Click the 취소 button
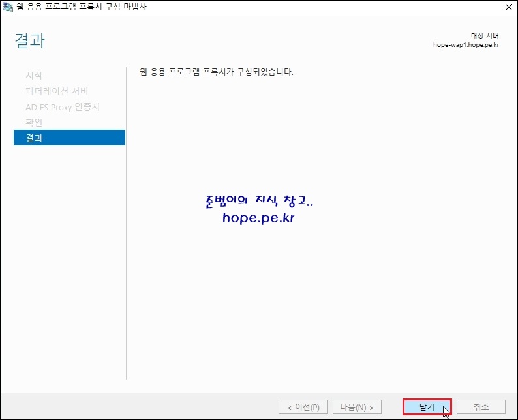This screenshot has height=420, width=518. [x=481, y=407]
